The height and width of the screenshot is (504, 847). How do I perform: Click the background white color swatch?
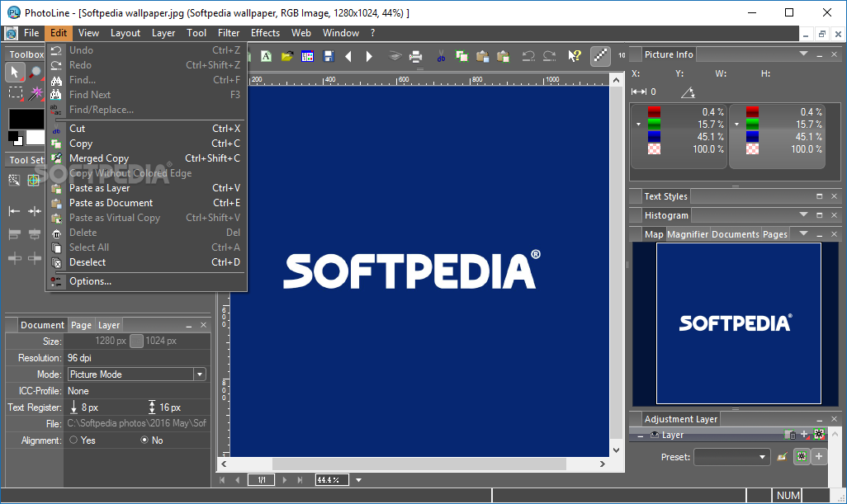click(x=35, y=137)
